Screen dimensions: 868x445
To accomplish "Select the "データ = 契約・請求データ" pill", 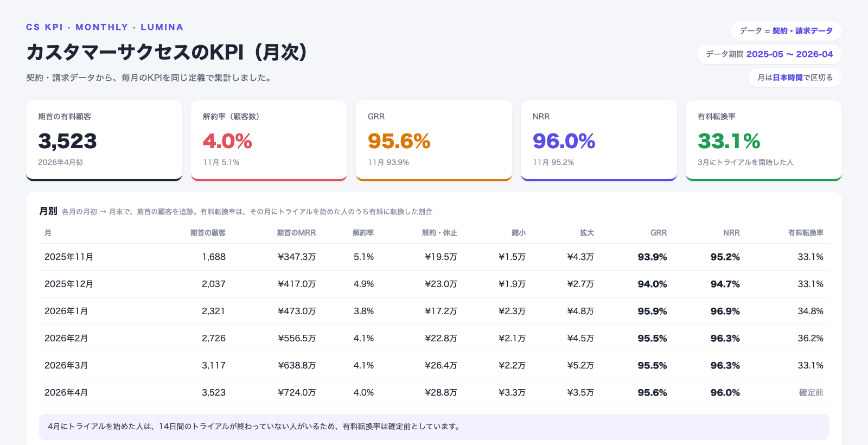I will 786,31.
